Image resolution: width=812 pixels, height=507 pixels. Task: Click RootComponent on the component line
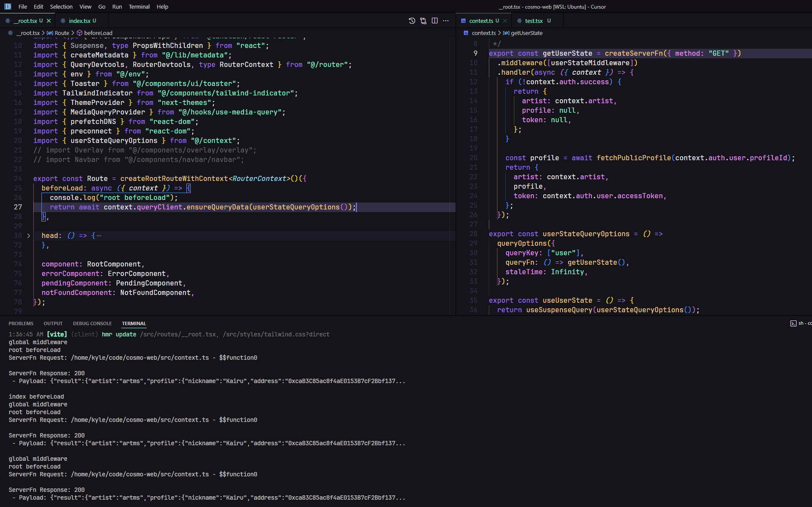click(114, 264)
